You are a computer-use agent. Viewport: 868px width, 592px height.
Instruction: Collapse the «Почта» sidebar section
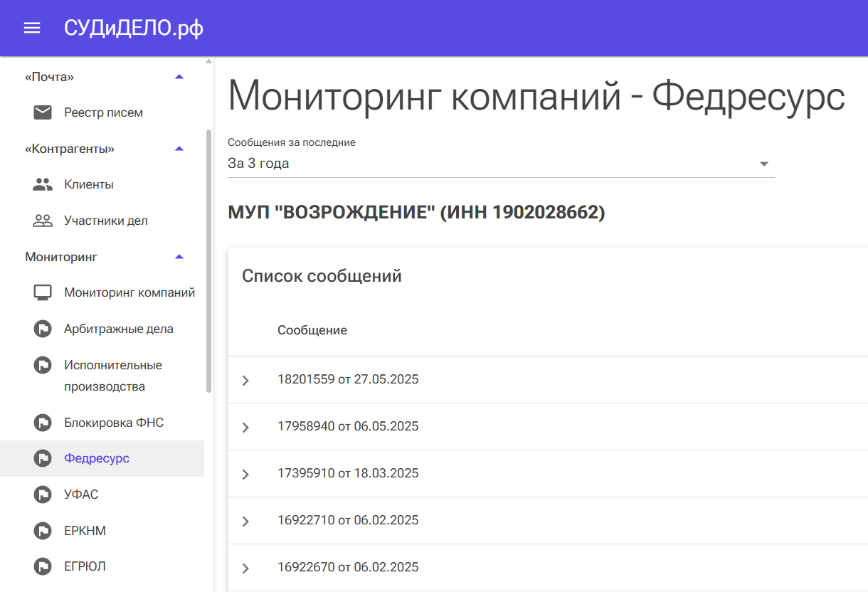tap(179, 76)
